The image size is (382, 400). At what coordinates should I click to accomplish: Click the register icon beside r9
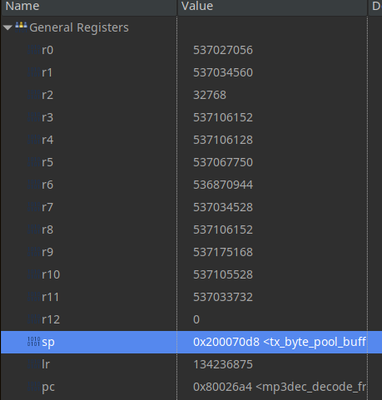(x=33, y=252)
